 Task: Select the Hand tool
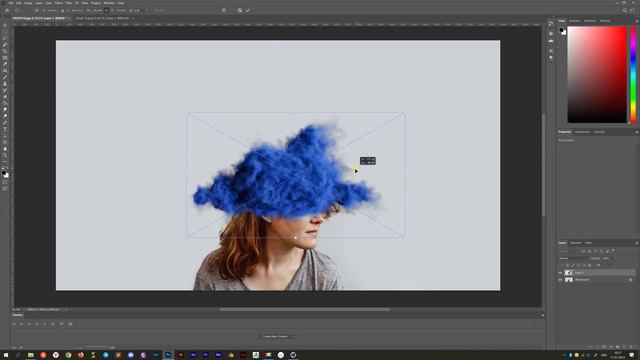pyautogui.click(x=5, y=149)
